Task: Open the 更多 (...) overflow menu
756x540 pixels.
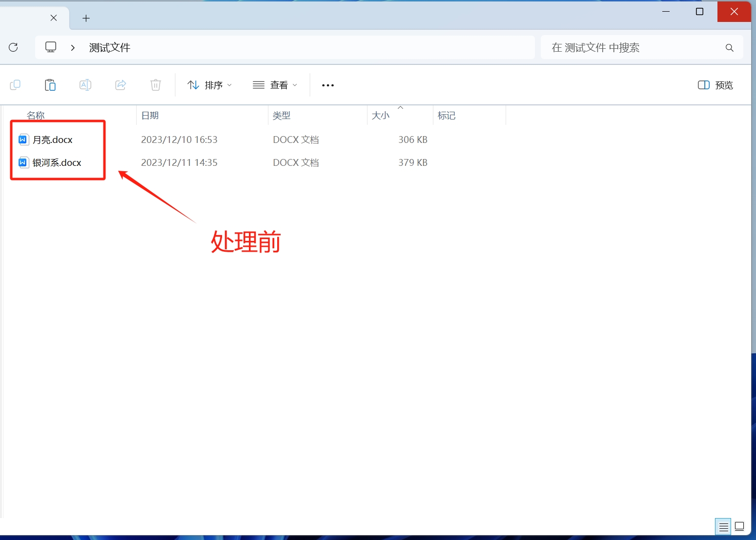Action: point(327,85)
